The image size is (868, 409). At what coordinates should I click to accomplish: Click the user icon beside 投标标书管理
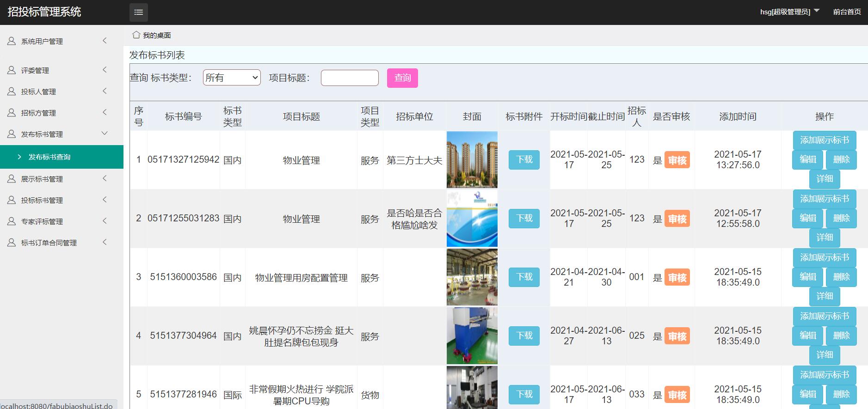[x=12, y=200]
